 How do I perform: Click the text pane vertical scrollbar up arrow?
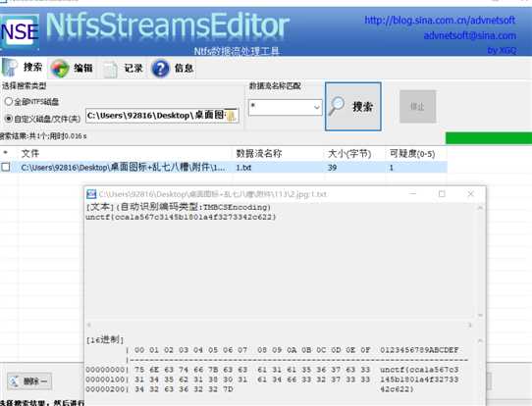click(480, 207)
